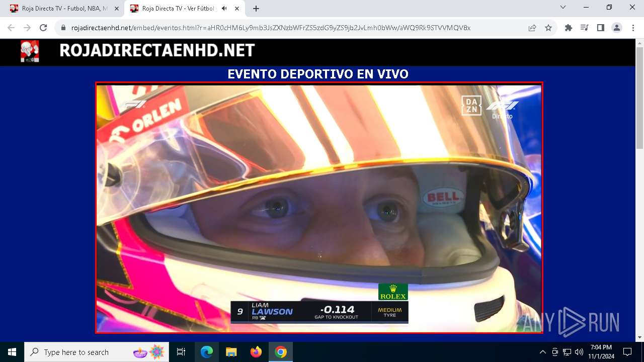The image size is (644, 362).
Task: Open notification center icon
Action: [627, 352]
